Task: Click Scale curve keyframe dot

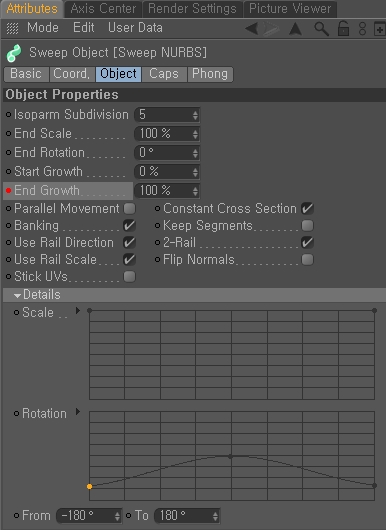Action: [x=16, y=313]
